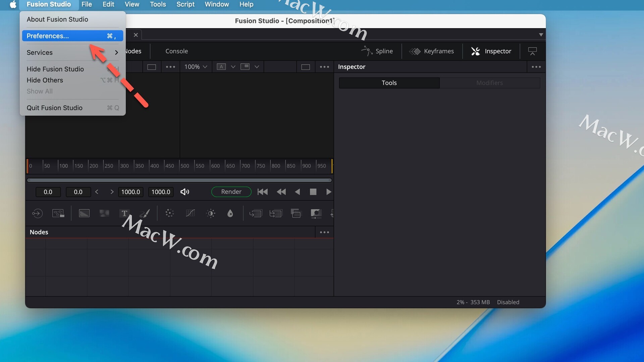Screen dimensions: 644x362
Task: Open the 100% zoom dropdown
Action: click(196, 67)
